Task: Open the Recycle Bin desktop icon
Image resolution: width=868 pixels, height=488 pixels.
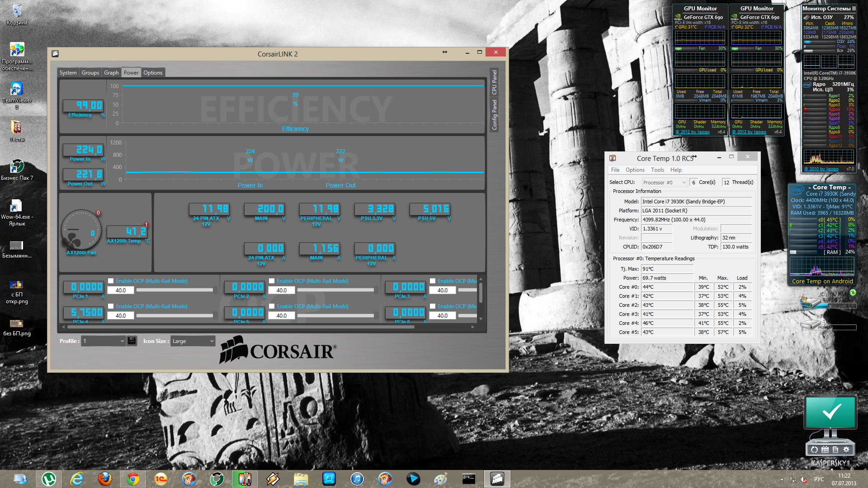Action: coord(17,10)
